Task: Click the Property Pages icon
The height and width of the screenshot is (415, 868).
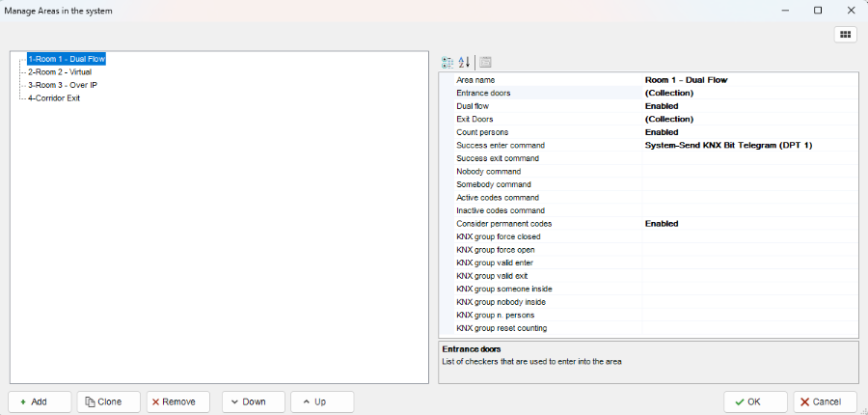Action: click(485, 62)
